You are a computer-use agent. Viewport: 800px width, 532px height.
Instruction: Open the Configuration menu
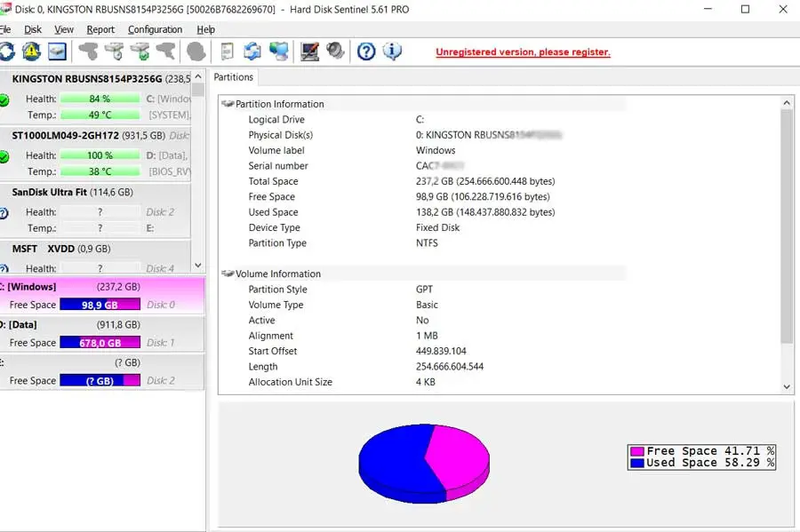click(x=155, y=29)
